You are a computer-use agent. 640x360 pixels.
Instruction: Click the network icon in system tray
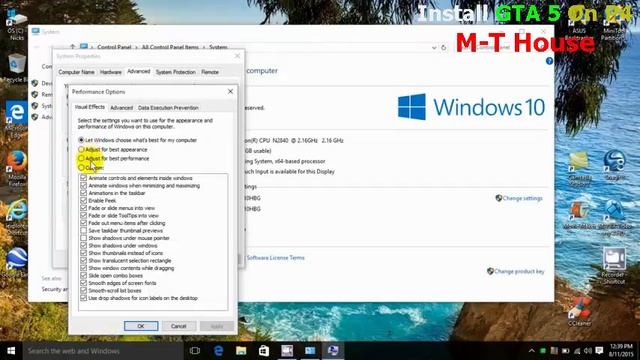[577, 351]
